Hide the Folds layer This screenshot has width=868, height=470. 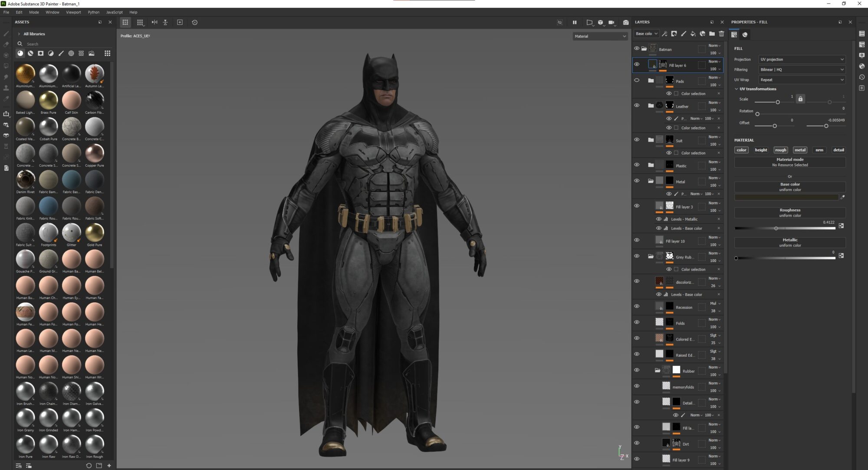point(637,322)
